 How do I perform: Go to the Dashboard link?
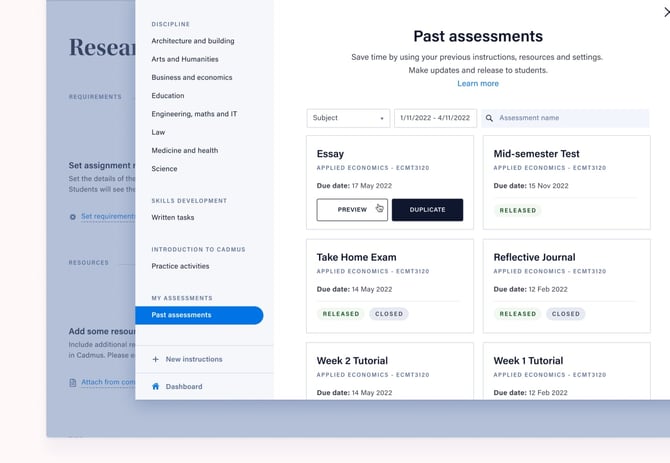pos(184,387)
